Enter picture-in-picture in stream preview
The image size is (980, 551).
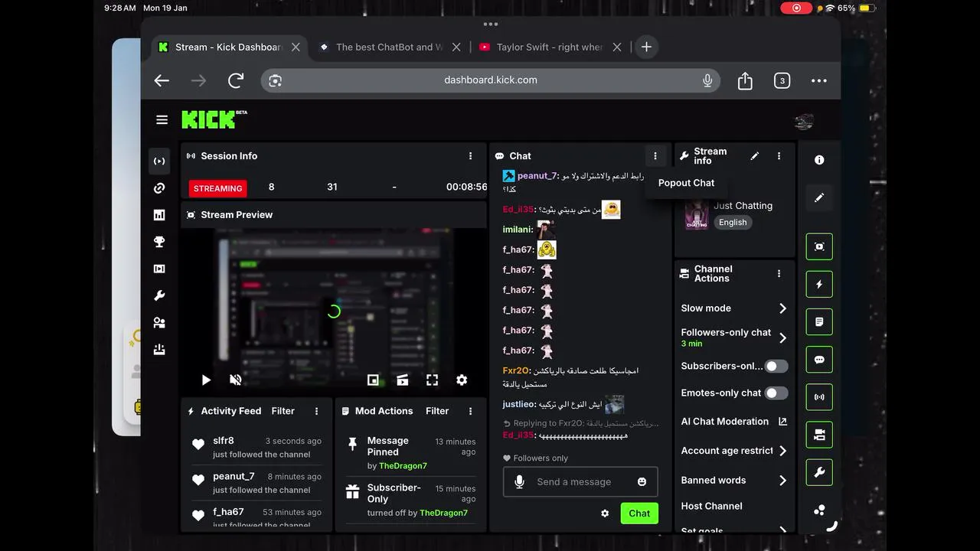click(x=373, y=380)
